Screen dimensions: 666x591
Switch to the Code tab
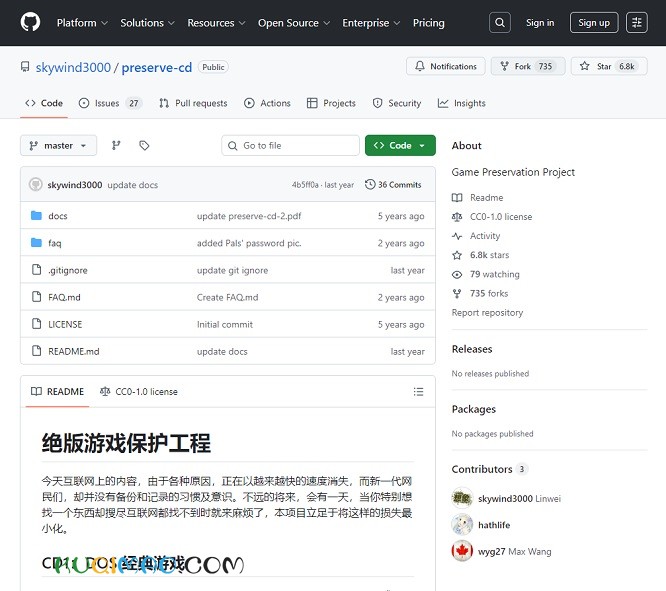click(44, 103)
